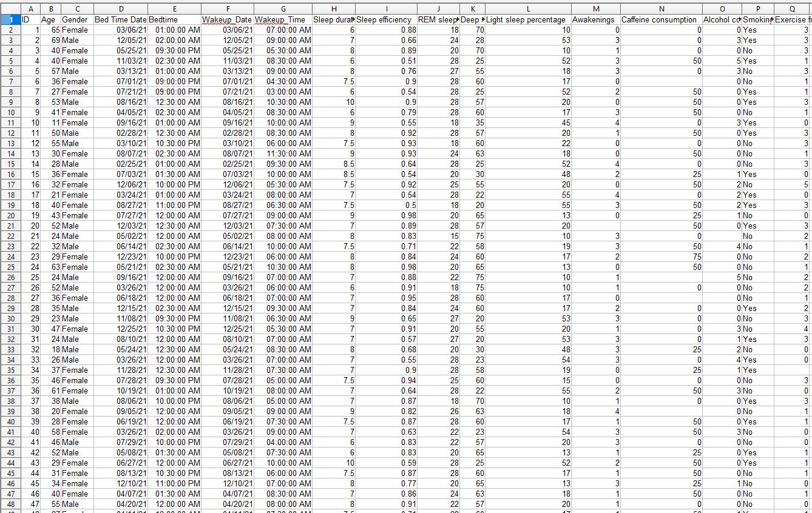Select row 48 header

[x=10, y=504]
